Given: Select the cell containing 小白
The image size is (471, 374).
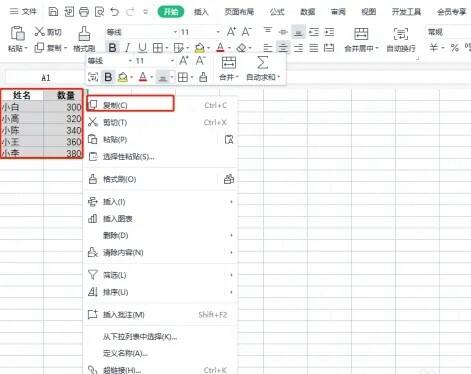Looking at the screenshot, I should pos(22,107).
